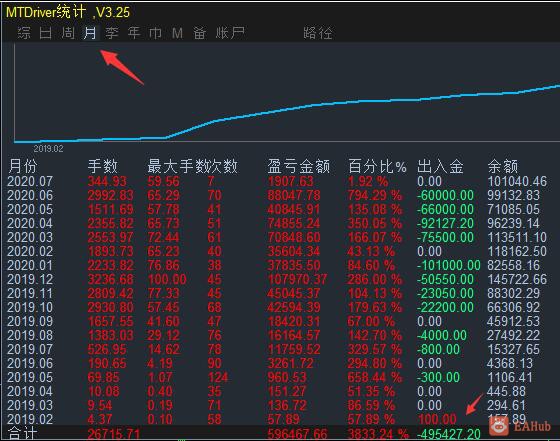Click profit amount 1907.63
The width and height of the screenshot is (560, 441).
[x=291, y=181]
